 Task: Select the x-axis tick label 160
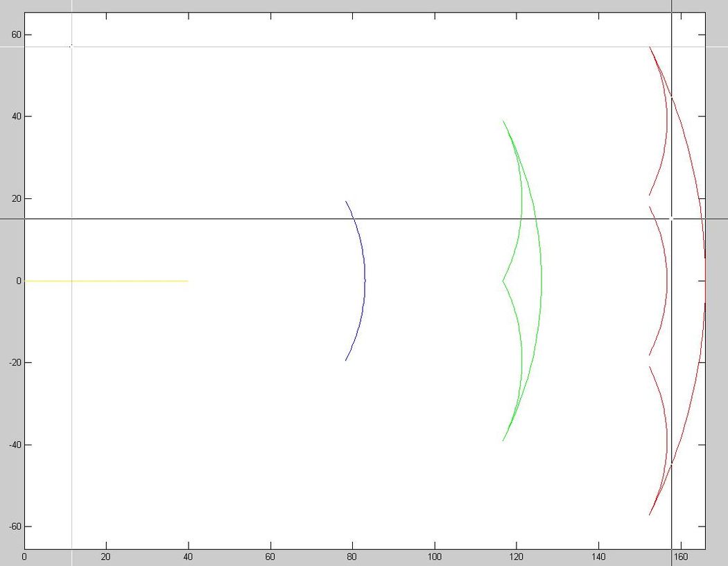[x=680, y=556]
